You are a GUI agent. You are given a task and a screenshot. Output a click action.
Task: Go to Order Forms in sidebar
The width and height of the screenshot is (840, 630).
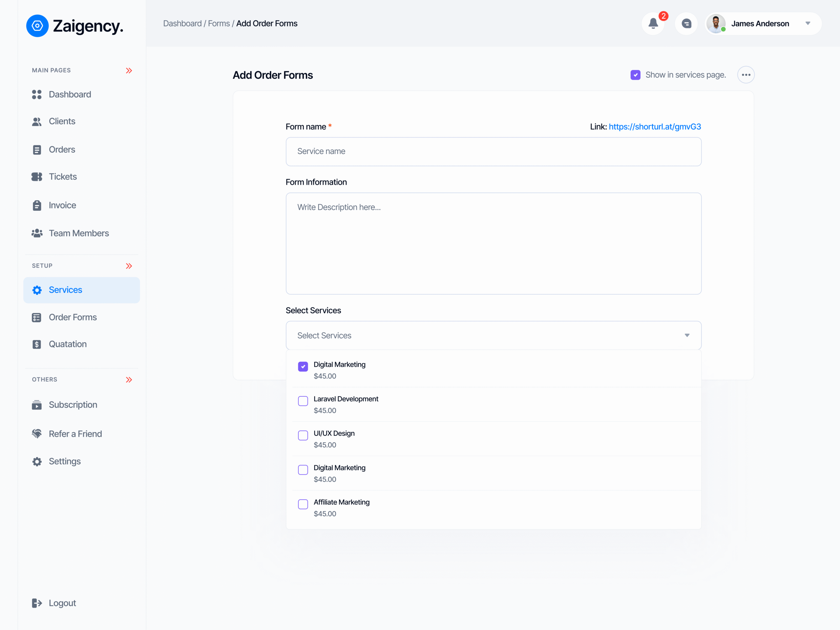(x=73, y=317)
